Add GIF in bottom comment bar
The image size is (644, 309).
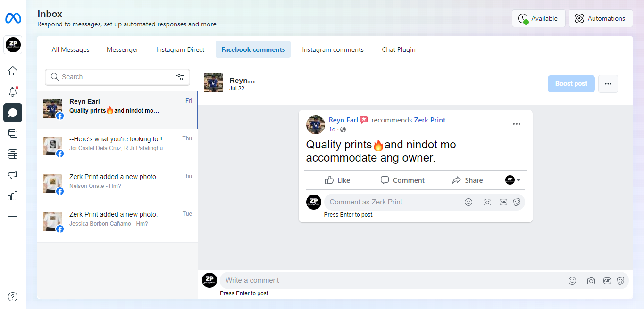(x=607, y=281)
